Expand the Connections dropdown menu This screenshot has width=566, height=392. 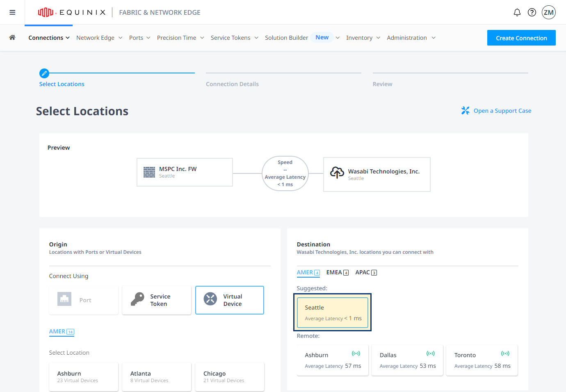pos(49,38)
